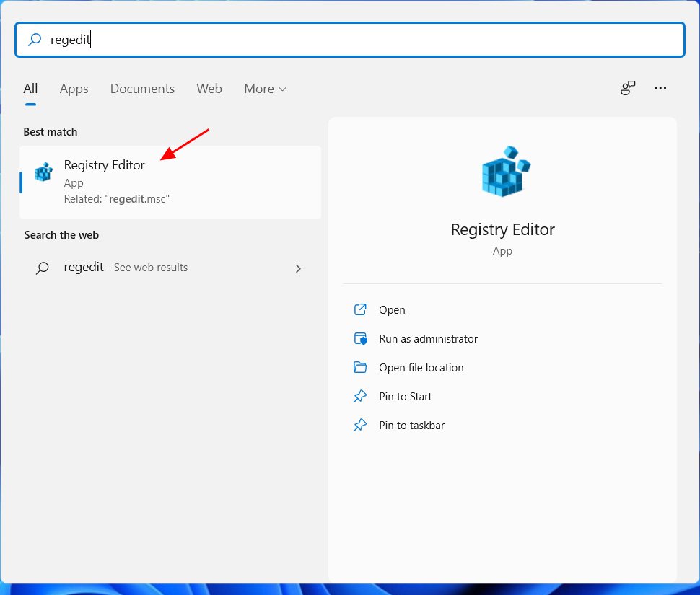Click the Open external-link icon
The image size is (700, 595).
(x=360, y=309)
